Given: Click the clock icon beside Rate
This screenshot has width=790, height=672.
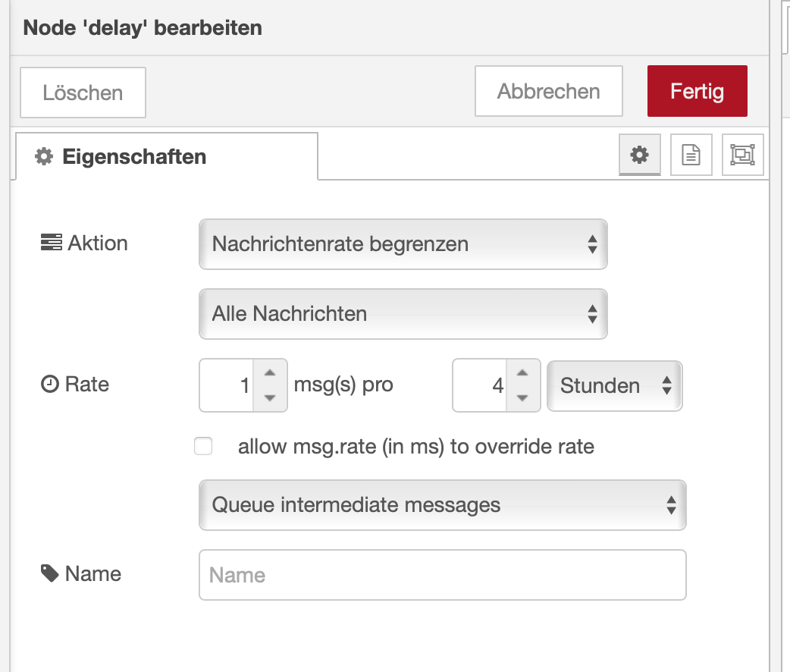Looking at the screenshot, I should click(x=49, y=385).
